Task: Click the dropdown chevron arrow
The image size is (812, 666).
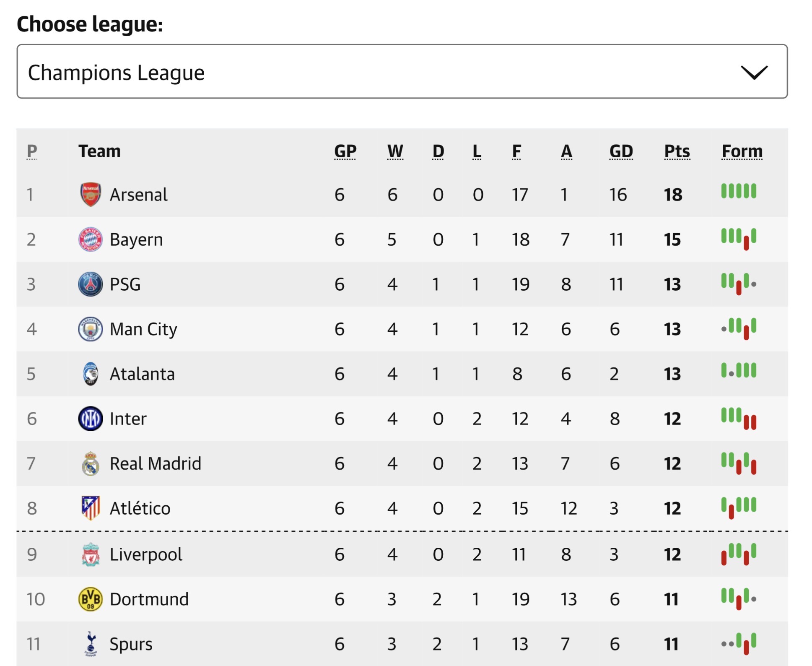Action: (754, 72)
